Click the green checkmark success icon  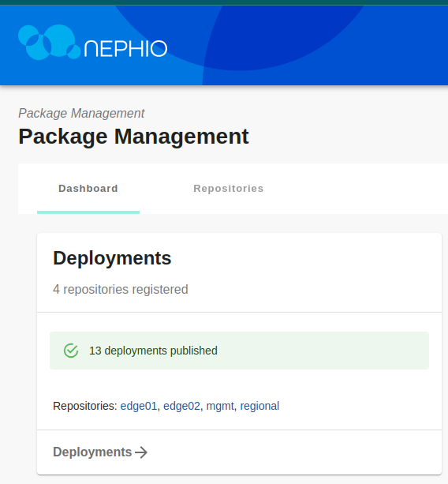[x=71, y=351]
